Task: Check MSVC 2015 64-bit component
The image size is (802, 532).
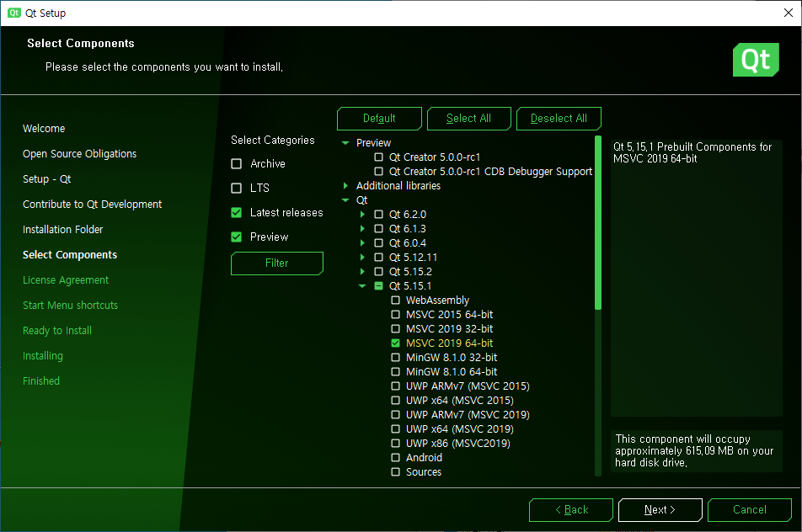Action: pos(395,314)
